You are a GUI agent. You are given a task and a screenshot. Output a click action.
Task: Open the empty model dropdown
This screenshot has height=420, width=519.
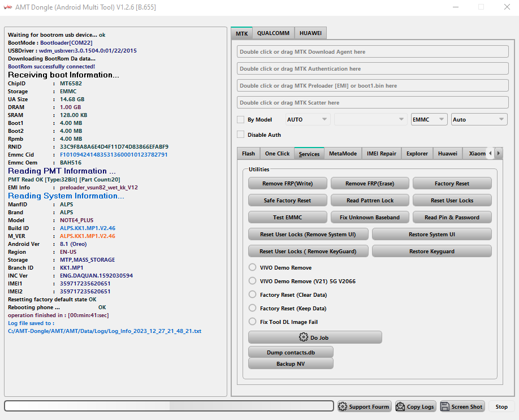[x=370, y=119]
